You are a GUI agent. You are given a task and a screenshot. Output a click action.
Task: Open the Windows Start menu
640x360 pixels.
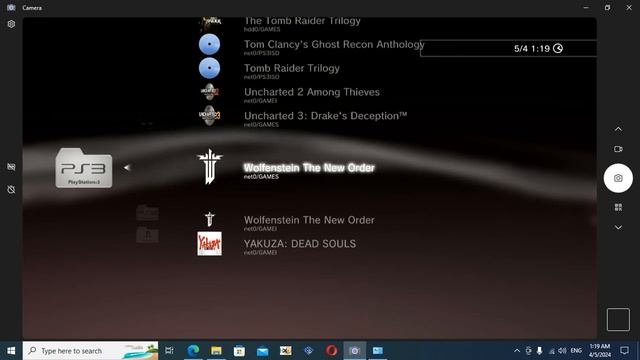[x=11, y=351]
